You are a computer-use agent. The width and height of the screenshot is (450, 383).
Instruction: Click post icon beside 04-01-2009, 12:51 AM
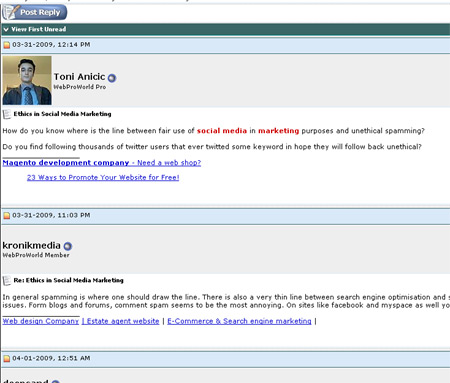tap(7, 359)
